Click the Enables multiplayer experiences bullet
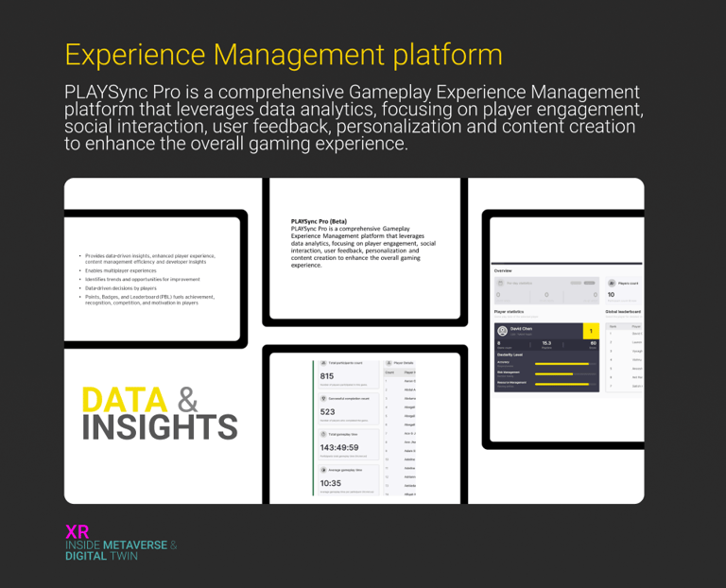The height and width of the screenshot is (588, 726). [x=120, y=271]
